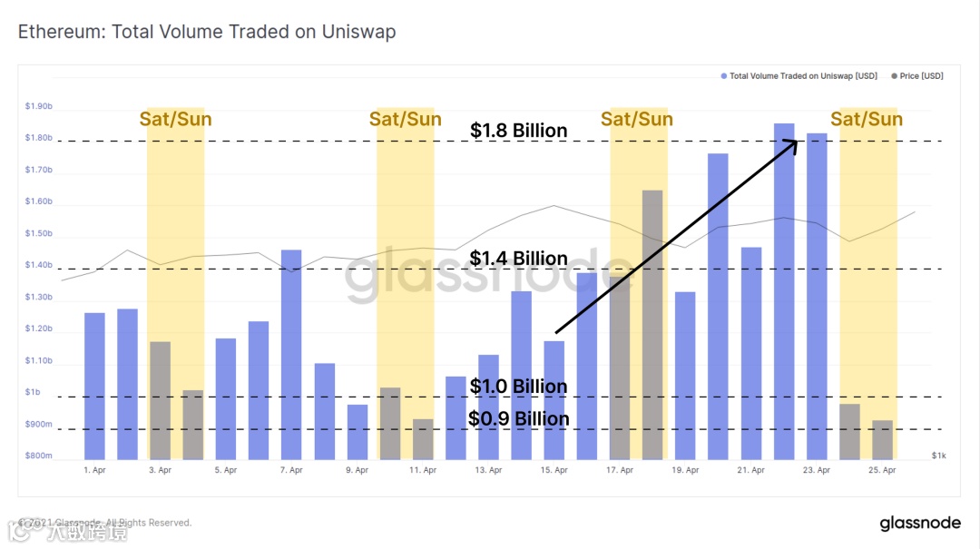Viewport: 980px width, 549px height.
Task: Click the $1.90b y-axis label
Action: point(38,106)
